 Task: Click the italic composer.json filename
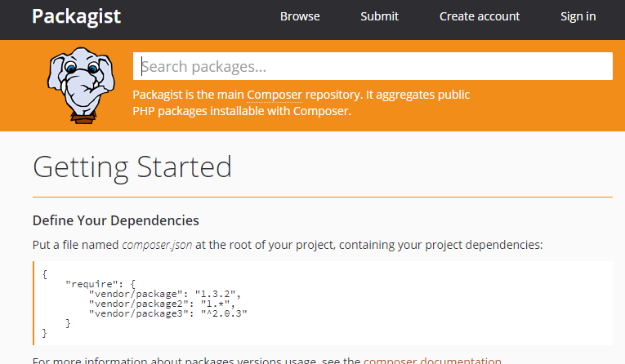157,245
